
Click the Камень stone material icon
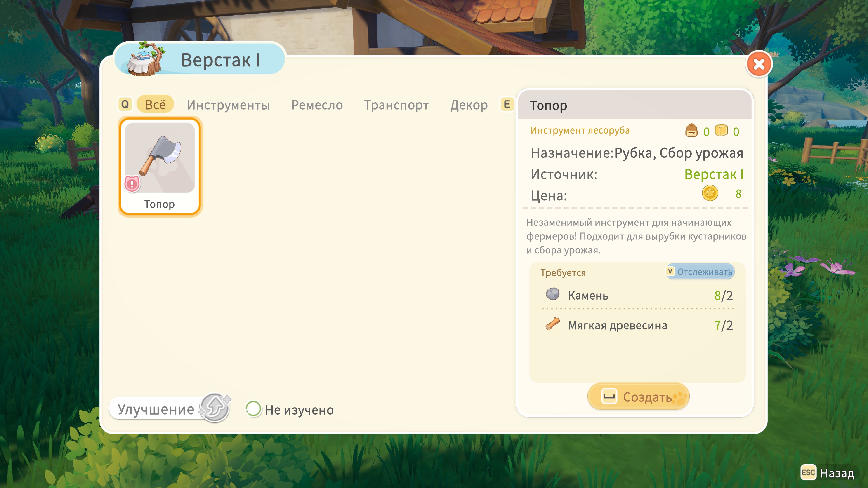(553, 294)
